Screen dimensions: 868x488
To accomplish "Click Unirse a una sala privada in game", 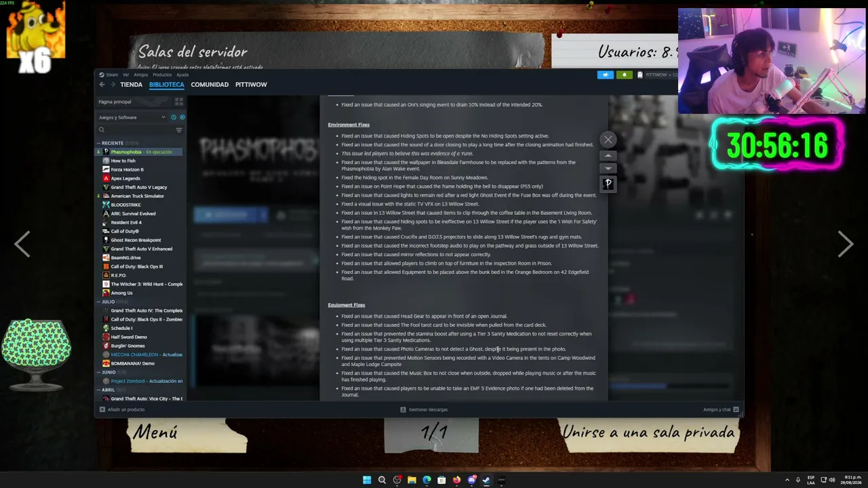I will tap(648, 432).
